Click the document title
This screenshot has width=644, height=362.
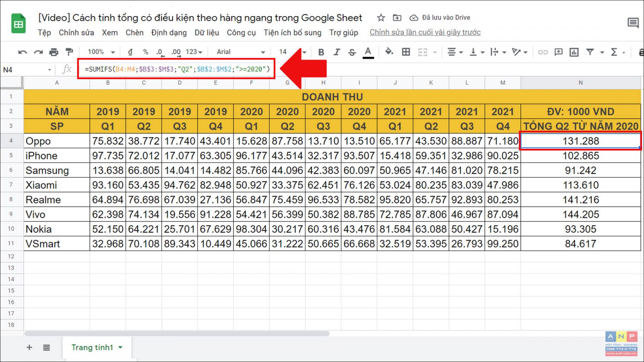(200, 18)
